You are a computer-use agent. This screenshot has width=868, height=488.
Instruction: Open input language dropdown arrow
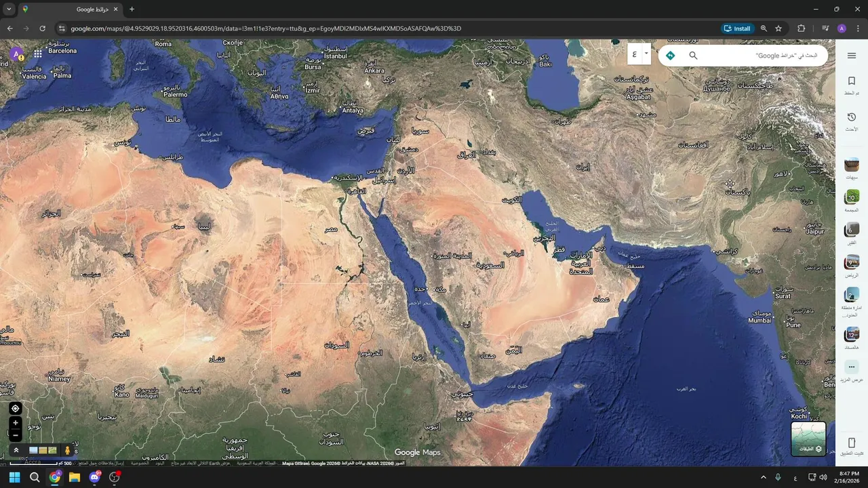(x=646, y=54)
